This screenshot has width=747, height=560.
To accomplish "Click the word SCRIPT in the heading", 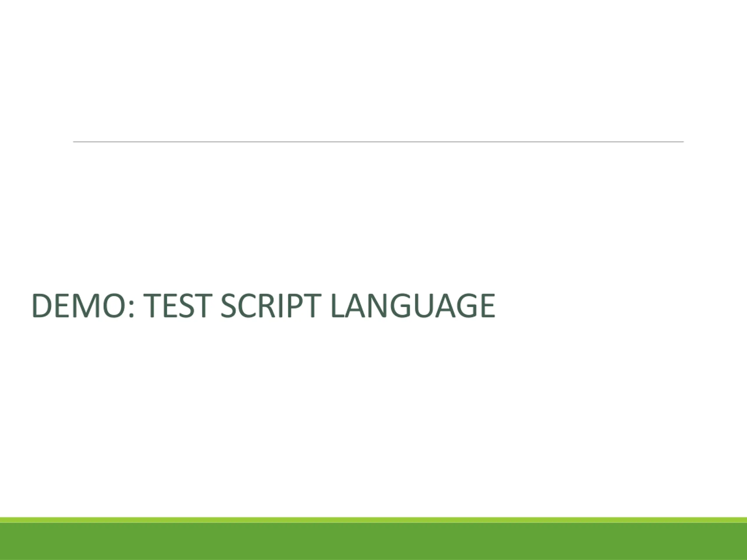I will pyautogui.click(x=270, y=305).
